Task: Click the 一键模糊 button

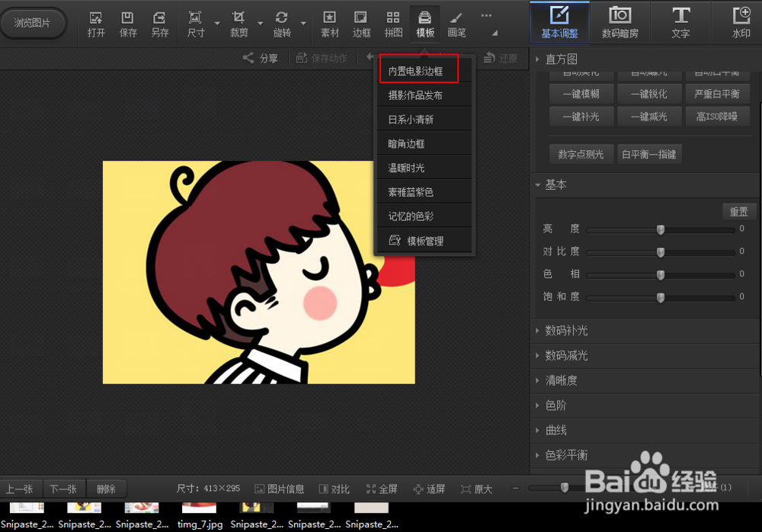Action: coord(581,94)
